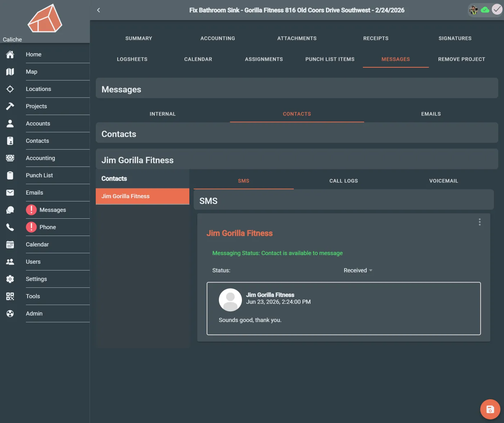Click the red alert badge beside Phone

31,227
